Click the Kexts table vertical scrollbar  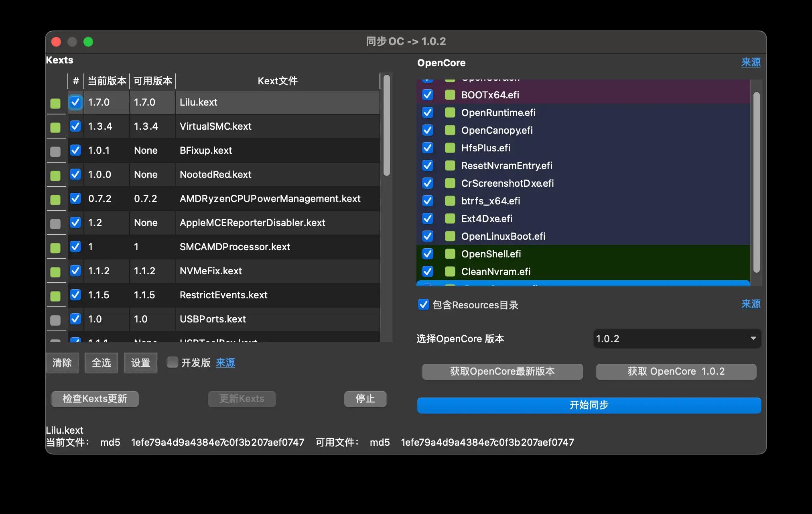click(387, 125)
